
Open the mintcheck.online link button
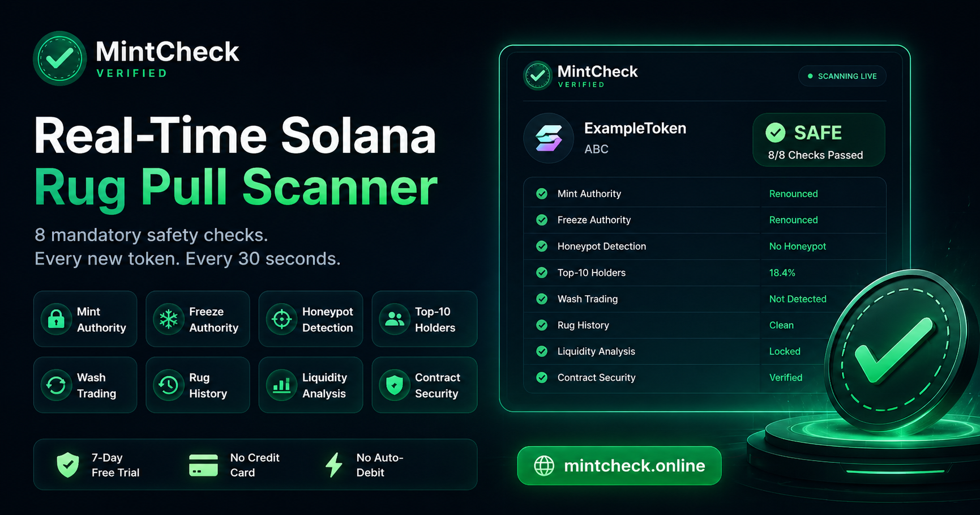point(619,466)
